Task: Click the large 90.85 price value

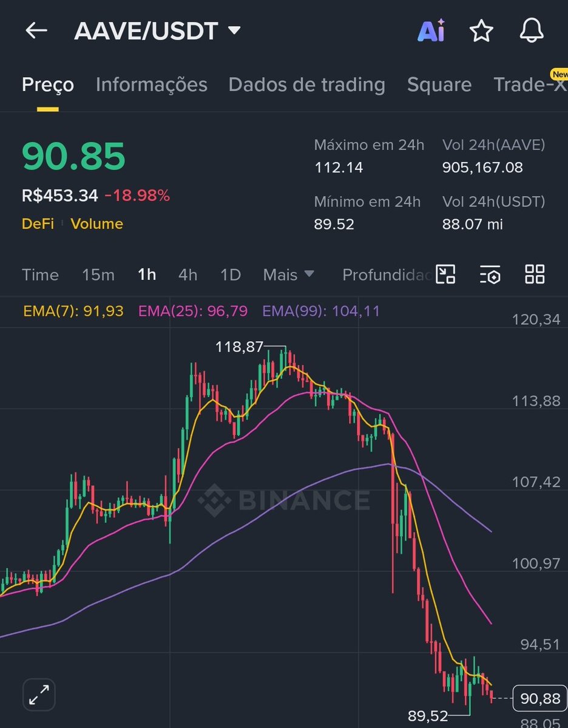Action: pos(74,156)
